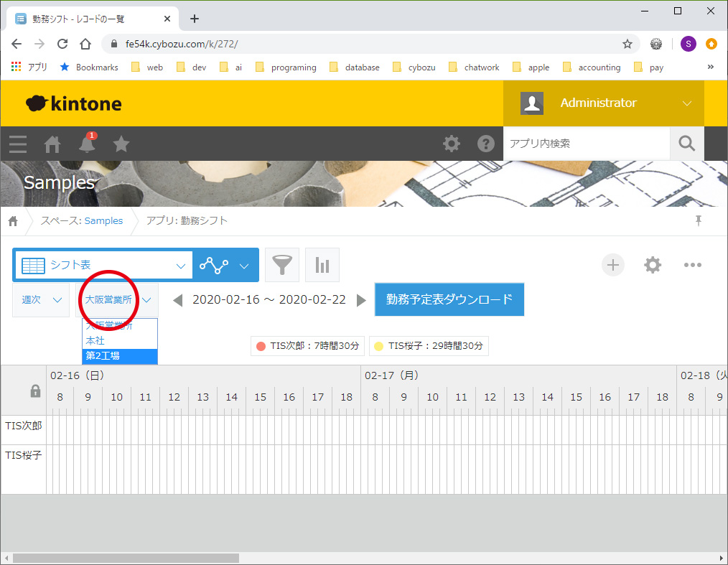
Task: Open a new browser tab
Action: (x=195, y=19)
